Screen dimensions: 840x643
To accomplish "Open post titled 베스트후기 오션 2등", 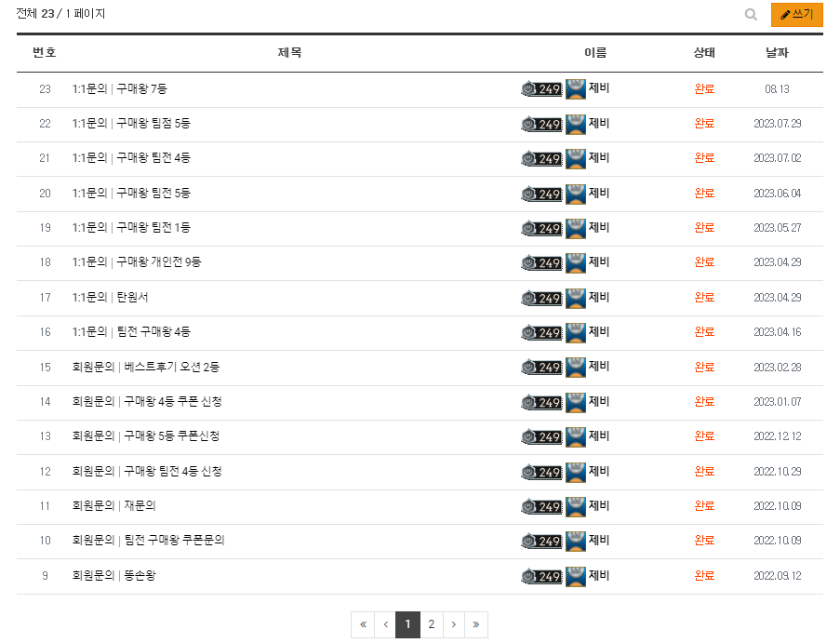I will click(172, 367).
